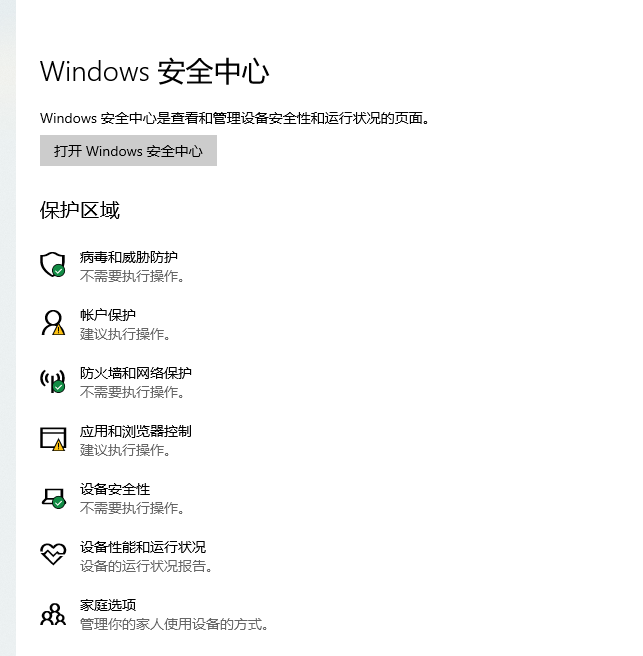Click 建议执行操作 under 帐户保护
Viewport: 643px width, 656px height.
(x=125, y=334)
